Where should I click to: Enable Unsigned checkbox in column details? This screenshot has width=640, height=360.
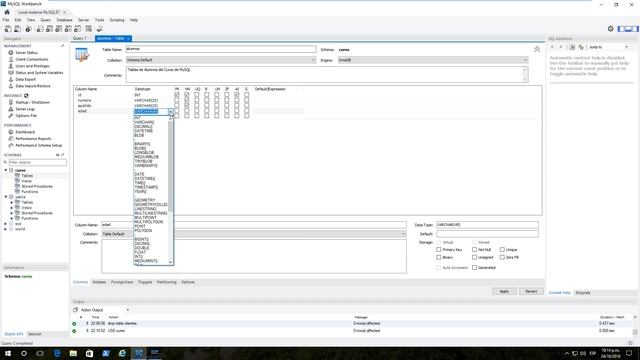pos(474,258)
